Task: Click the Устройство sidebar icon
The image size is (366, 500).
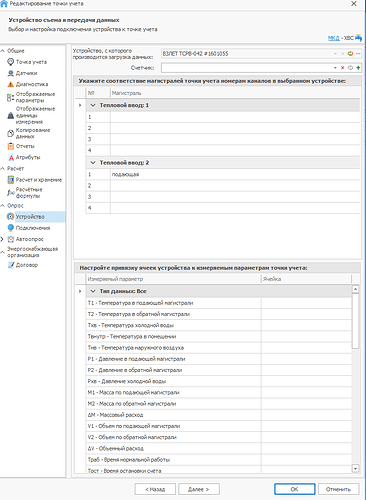Action: 11,217
